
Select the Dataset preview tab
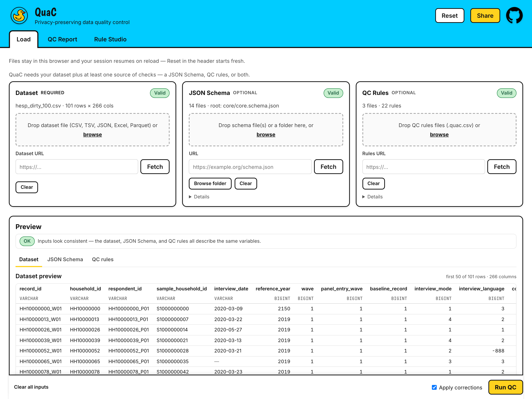[29, 260]
